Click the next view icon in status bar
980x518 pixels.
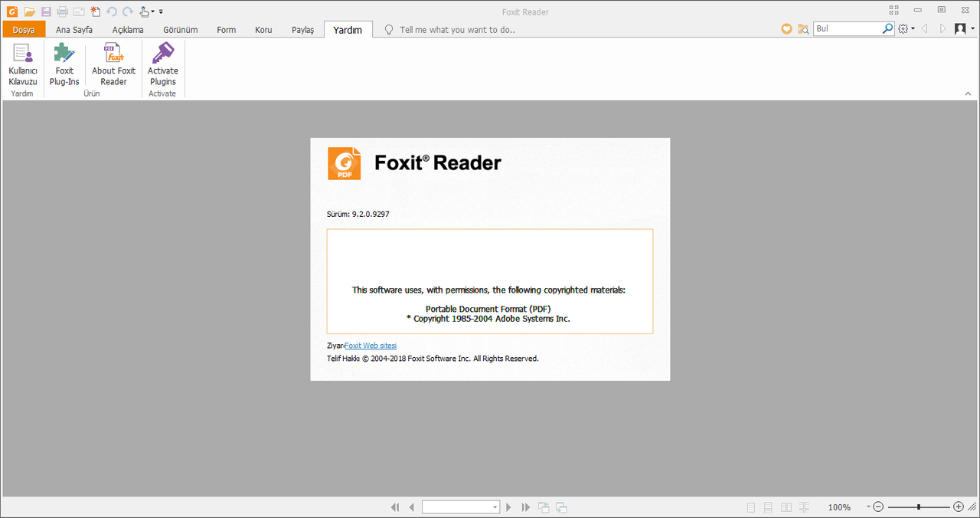561,507
